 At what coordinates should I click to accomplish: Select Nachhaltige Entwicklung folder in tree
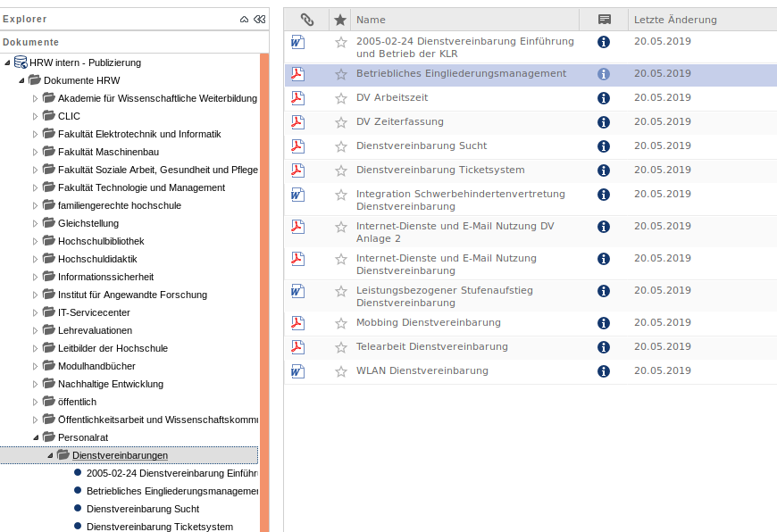111,384
